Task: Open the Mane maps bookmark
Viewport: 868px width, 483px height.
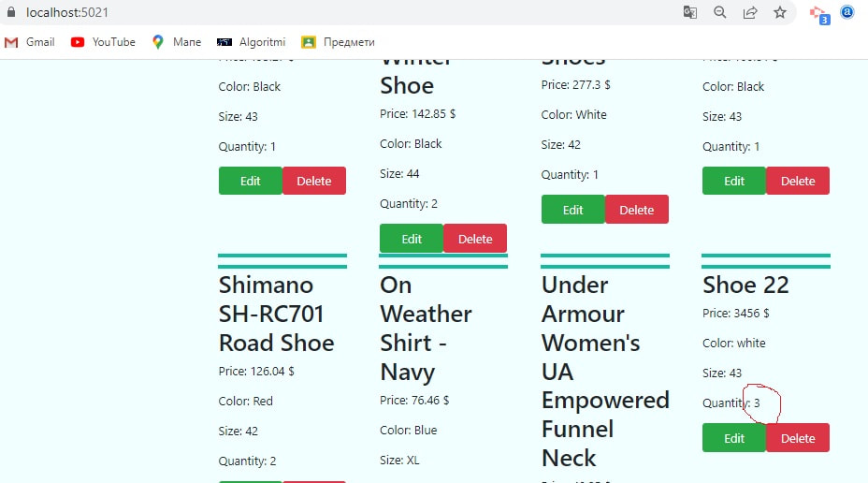Action: coord(177,42)
